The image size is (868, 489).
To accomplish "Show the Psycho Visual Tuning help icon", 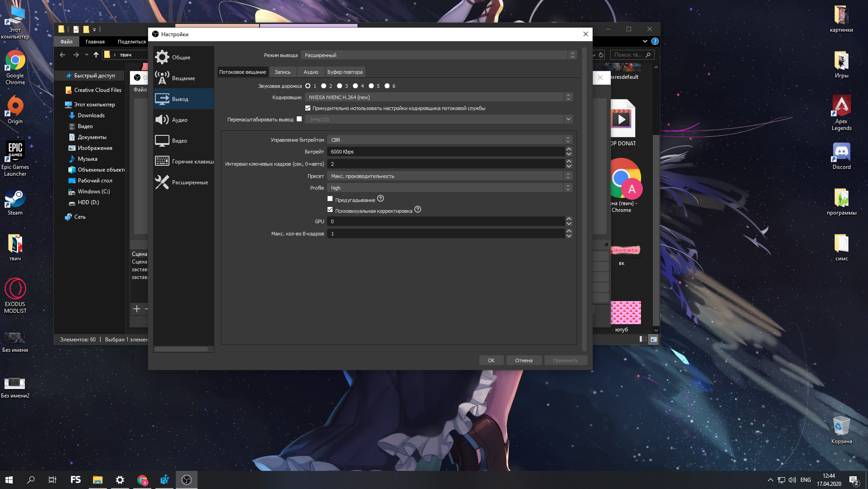I will tap(418, 210).
